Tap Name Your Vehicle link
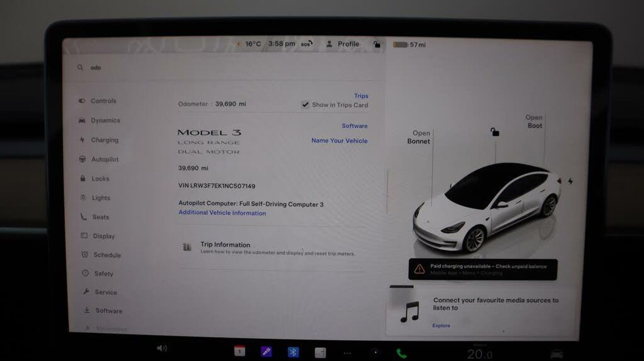644x361 pixels. [339, 140]
